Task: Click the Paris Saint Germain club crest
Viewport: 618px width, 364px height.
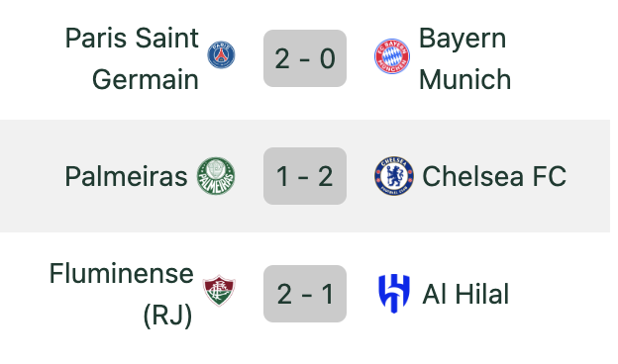Action: 221,54
